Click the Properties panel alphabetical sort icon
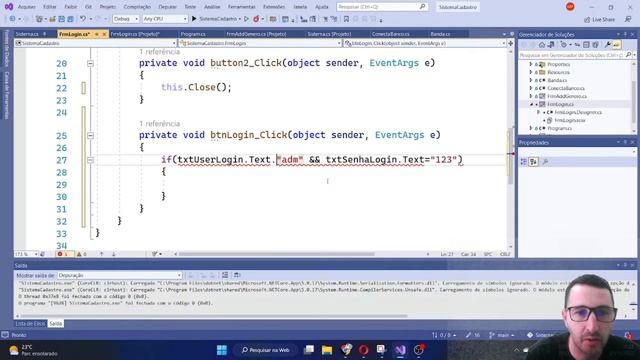Viewport: 640px width, 360px height. 533,162
